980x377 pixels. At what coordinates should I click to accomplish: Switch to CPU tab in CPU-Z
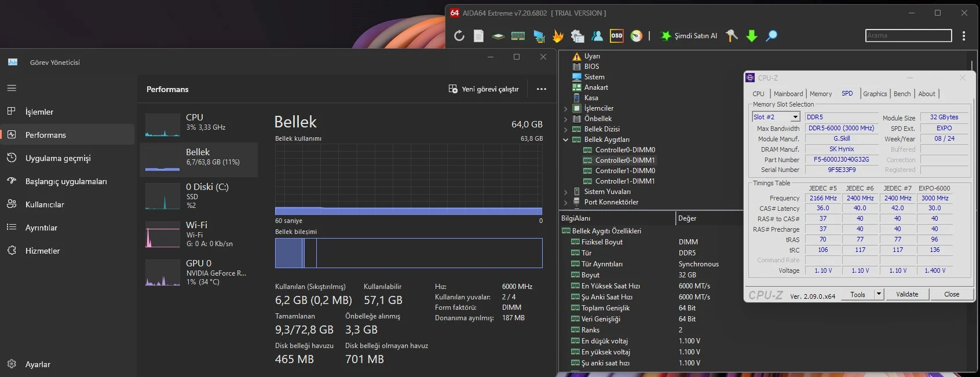coord(758,94)
